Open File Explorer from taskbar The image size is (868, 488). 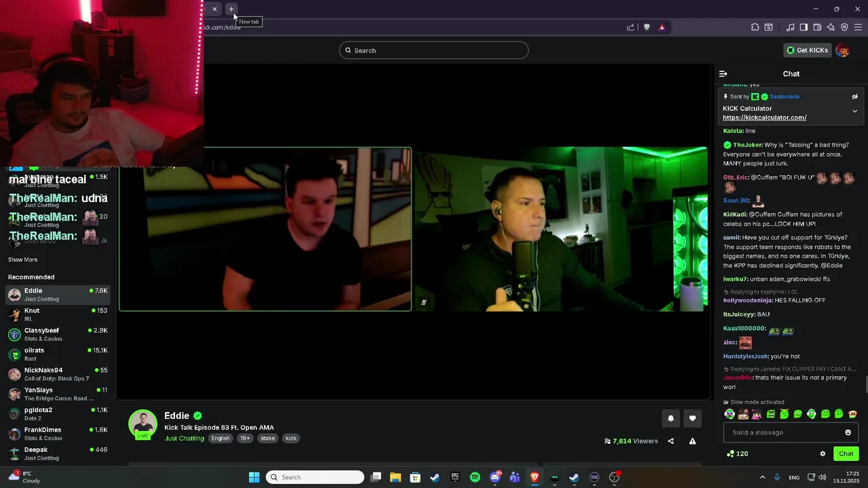[x=395, y=477]
